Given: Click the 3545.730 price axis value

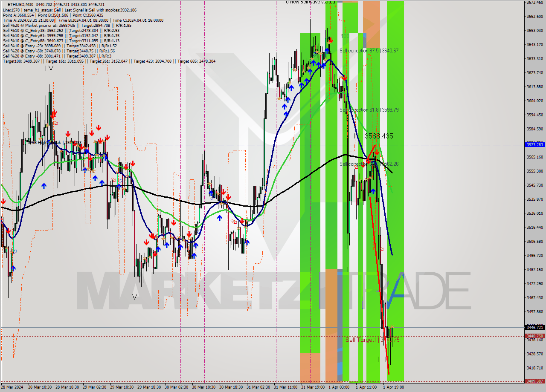Looking at the screenshot, I should [534, 185].
